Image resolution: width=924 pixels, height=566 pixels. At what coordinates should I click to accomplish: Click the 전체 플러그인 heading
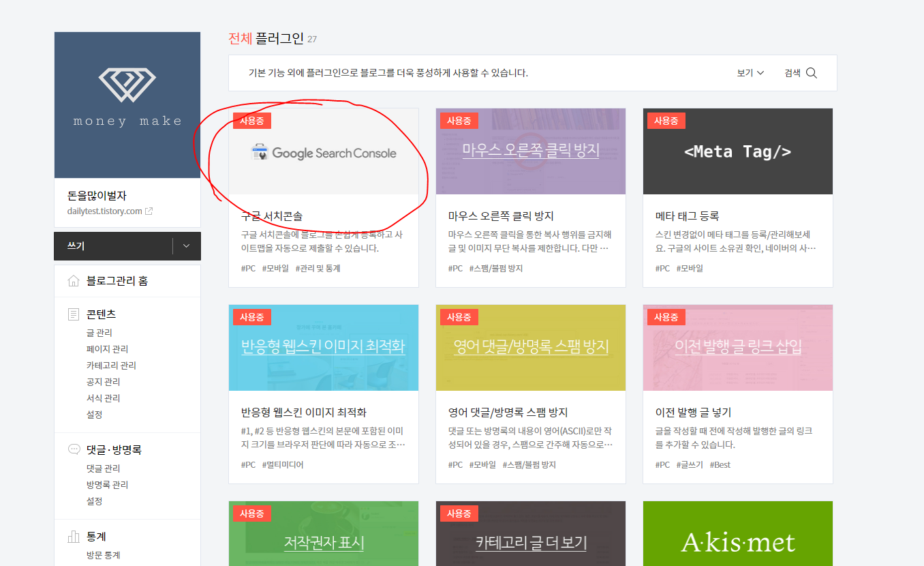[x=266, y=39]
